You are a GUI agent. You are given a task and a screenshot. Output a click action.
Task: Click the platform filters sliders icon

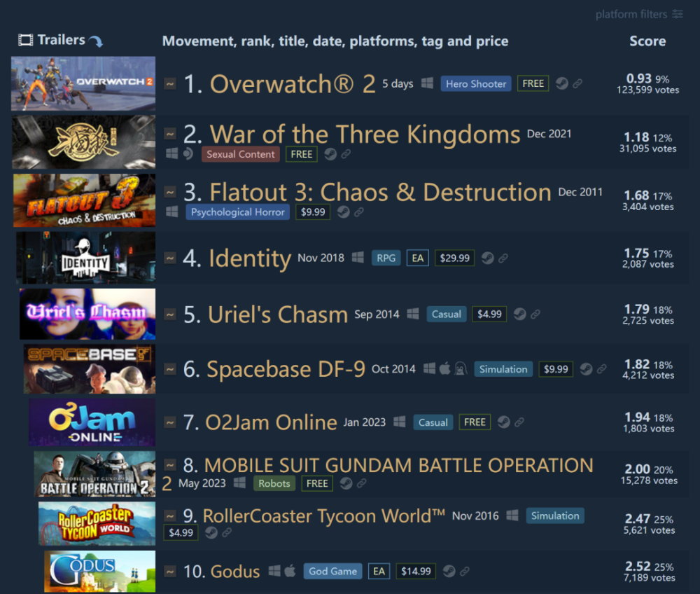pos(678,14)
